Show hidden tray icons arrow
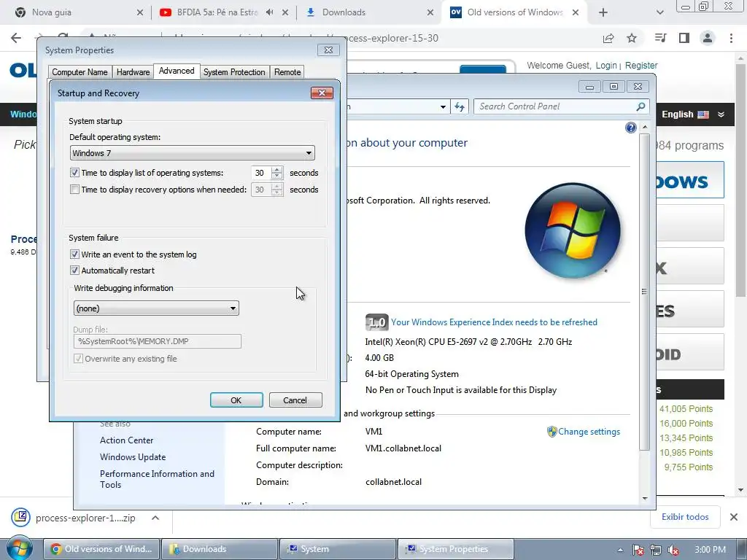The height and width of the screenshot is (560, 747). coord(620,550)
